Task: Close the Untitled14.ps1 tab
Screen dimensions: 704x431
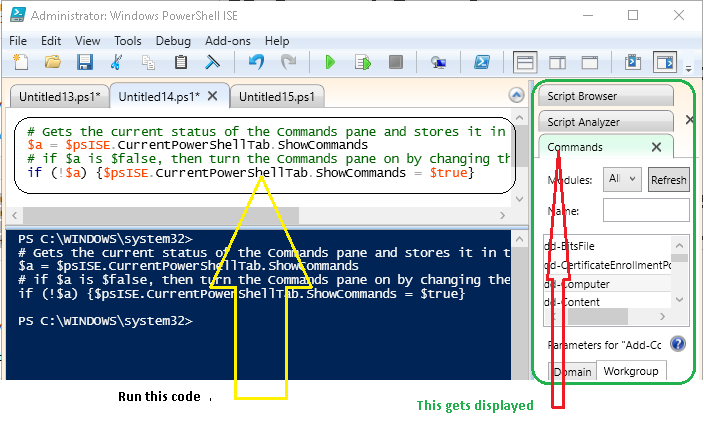Action: point(213,96)
